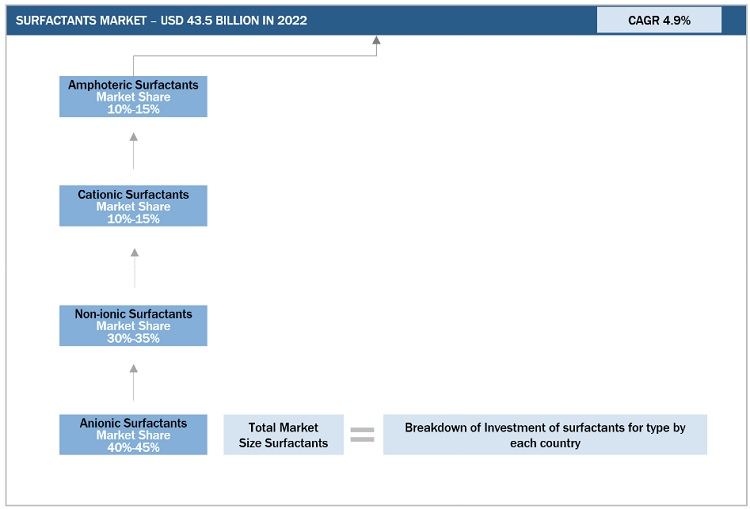750x509 pixels.
Task: Click the arrow between Anionic and Non-ionic boxes
Action: tap(133, 383)
